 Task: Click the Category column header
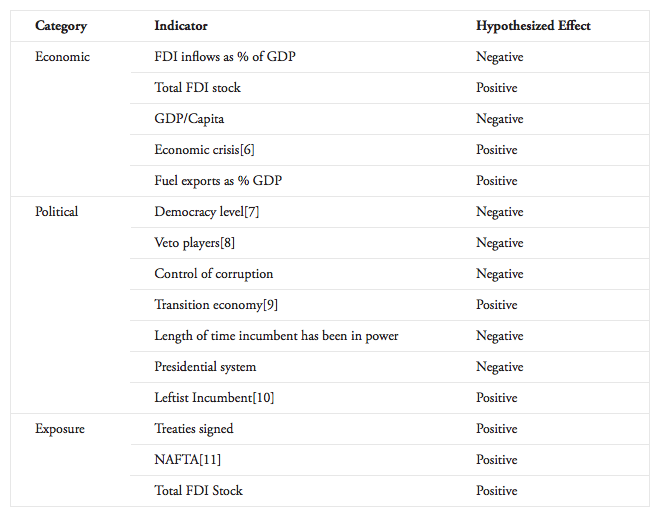click(61, 26)
